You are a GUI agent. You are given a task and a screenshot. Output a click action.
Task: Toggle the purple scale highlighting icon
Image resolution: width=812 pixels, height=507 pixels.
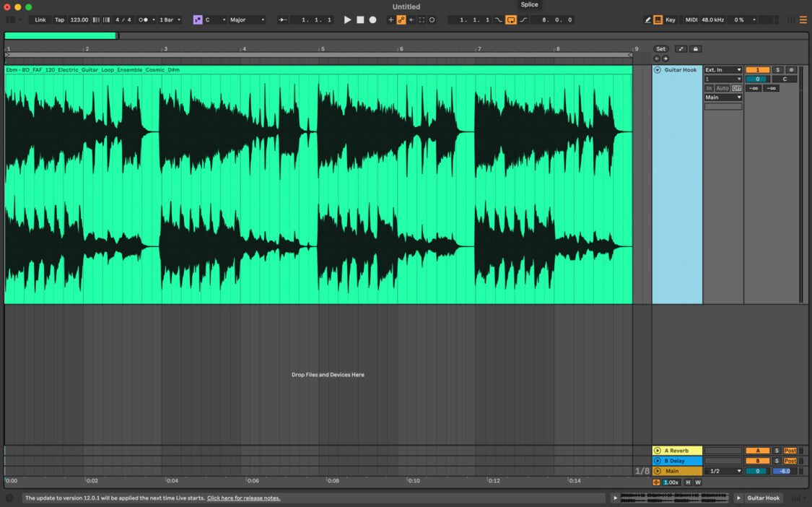tap(197, 19)
